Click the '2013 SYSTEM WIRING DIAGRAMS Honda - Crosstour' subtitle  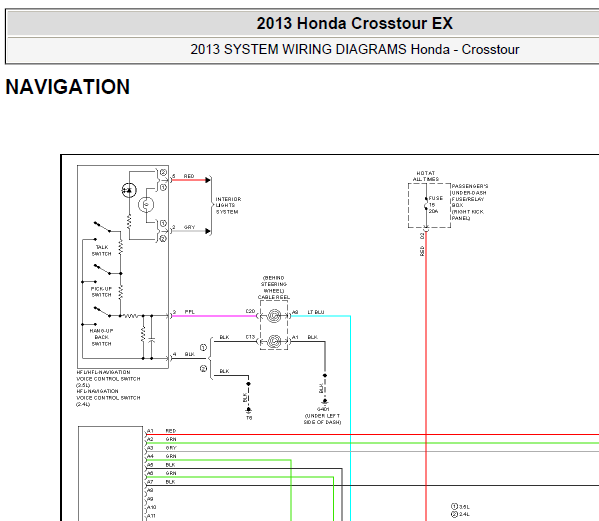[355, 49]
